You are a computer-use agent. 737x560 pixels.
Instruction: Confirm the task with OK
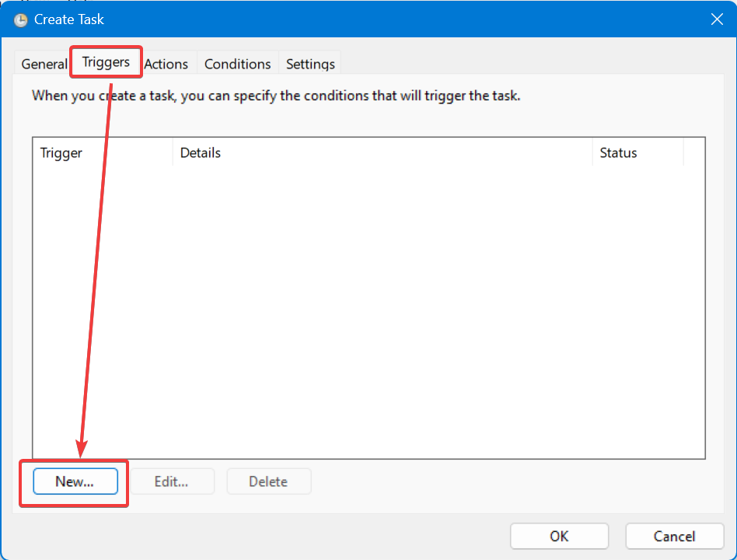(x=559, y=536)
